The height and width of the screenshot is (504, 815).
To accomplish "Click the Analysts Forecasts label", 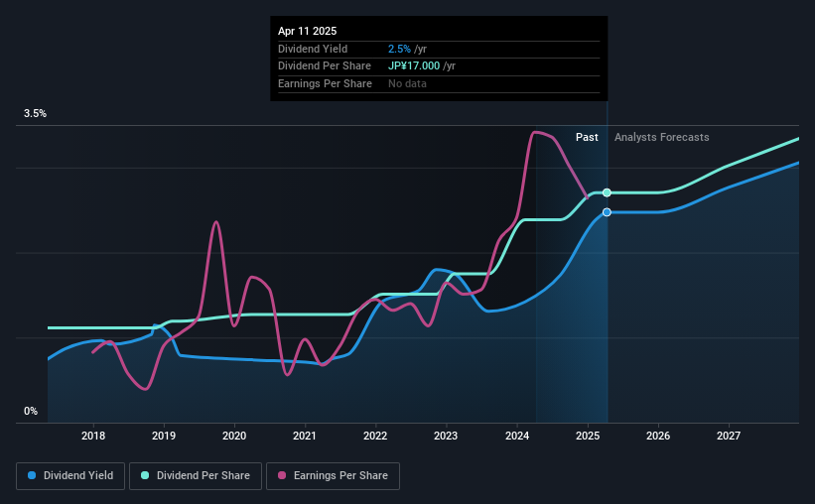I will (662, 137).
